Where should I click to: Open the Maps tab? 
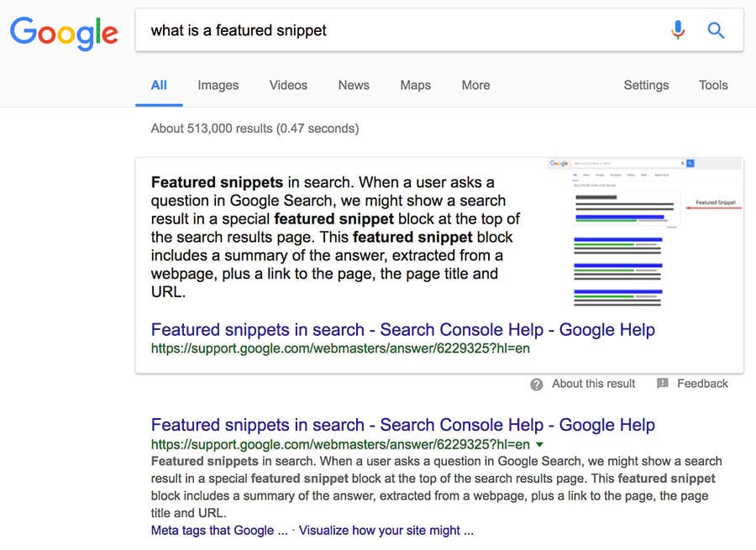tap(416, 86)
